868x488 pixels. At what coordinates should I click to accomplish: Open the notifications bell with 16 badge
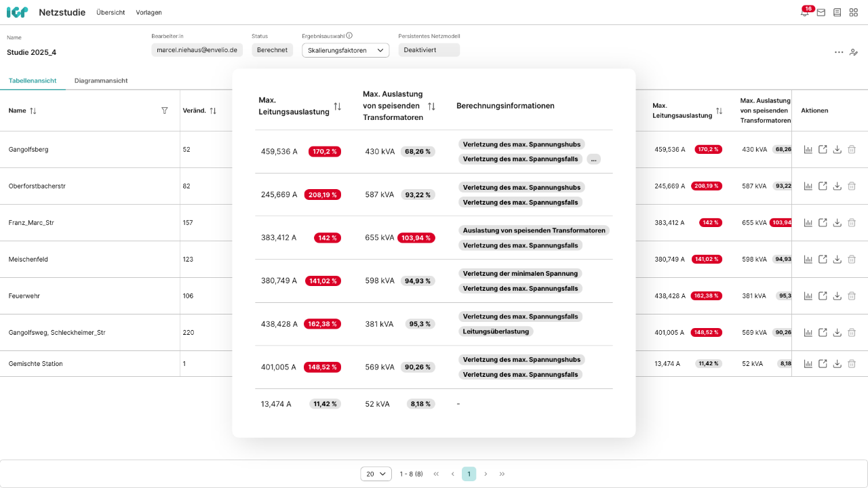point(805,12)
